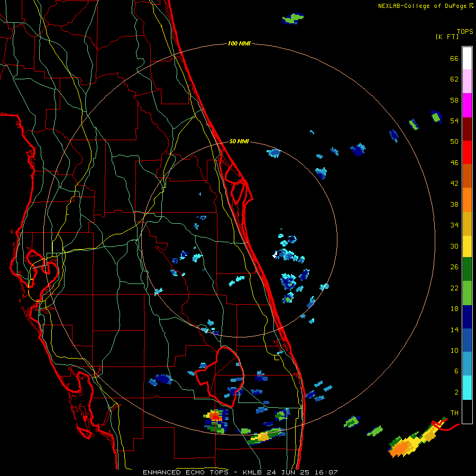Image resolution: width=476 pixels, height=476 pixels.
Task: Click the legend value 2
Action: point(456,392)
